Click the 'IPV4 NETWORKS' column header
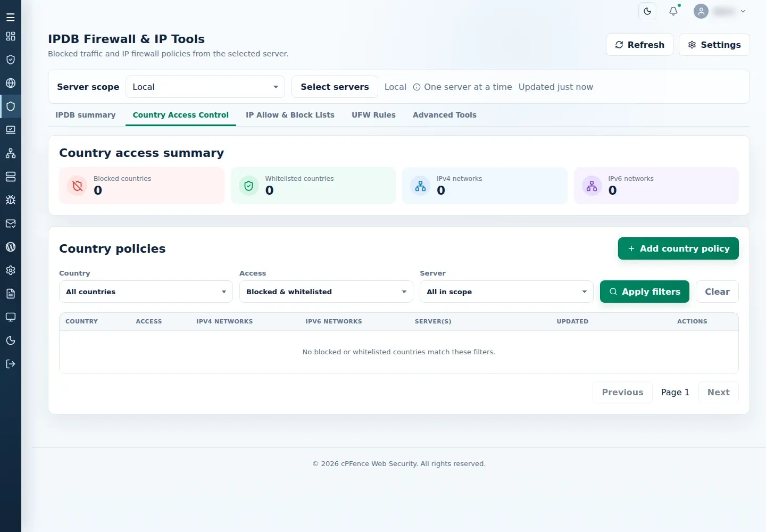The height and width of the screenshot is (532, 766). [224, 321]
